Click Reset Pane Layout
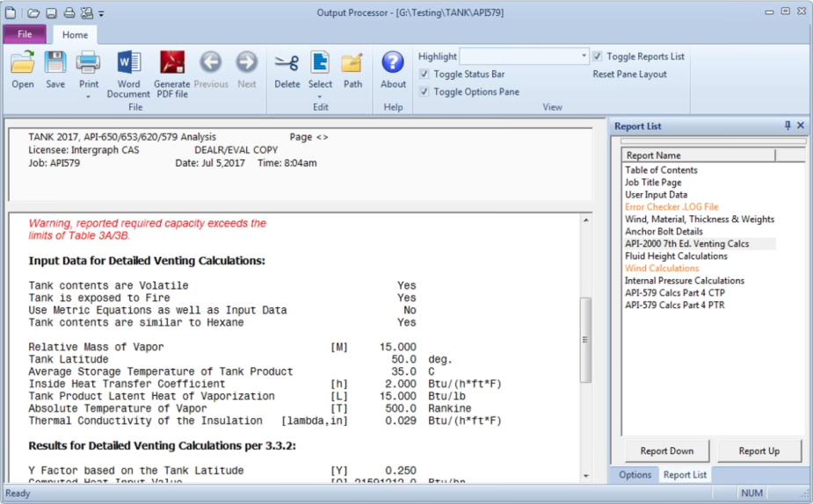The height and width of the screenshot is (504, 813). (x=629, y=74)
